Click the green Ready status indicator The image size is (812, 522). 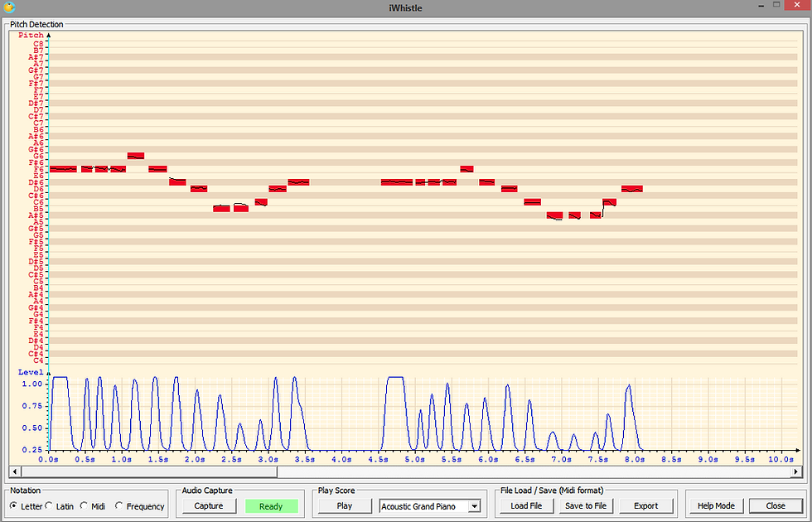[x=272, y=506]
